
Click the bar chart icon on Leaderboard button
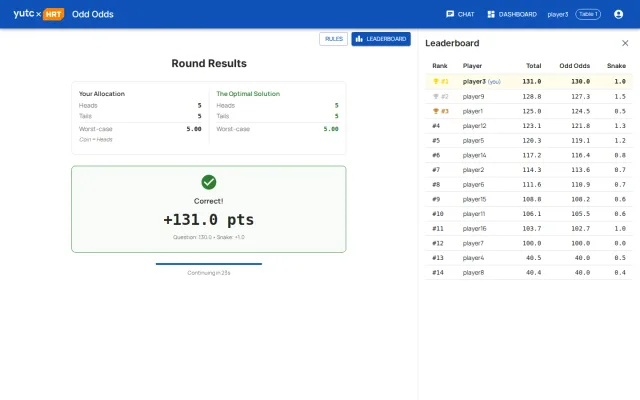point(359,39)
